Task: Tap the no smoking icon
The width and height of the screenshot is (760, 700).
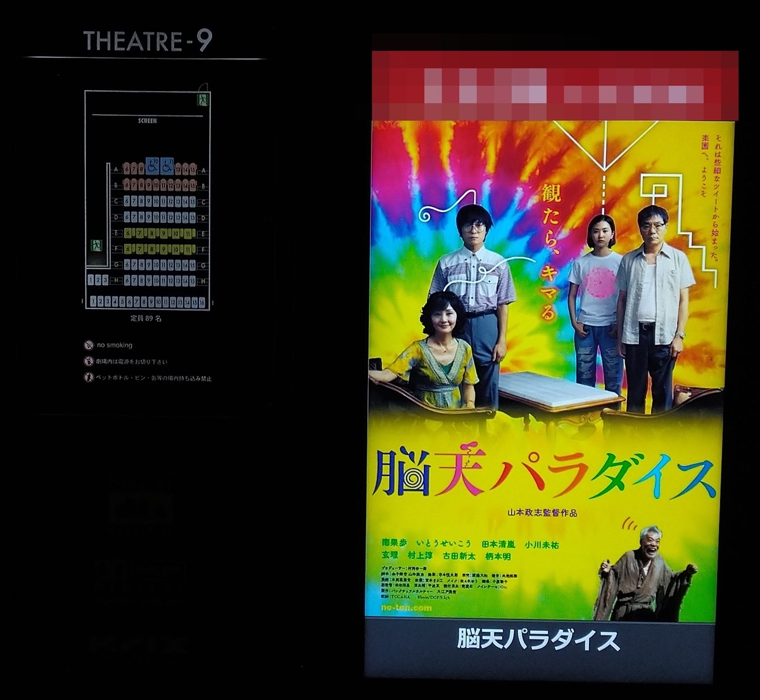Action: point(89,345)
